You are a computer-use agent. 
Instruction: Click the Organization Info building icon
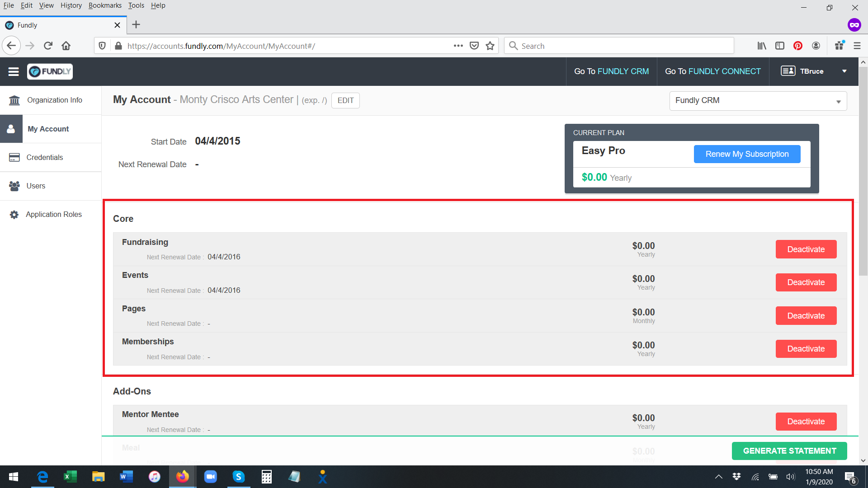pos(14,100)
